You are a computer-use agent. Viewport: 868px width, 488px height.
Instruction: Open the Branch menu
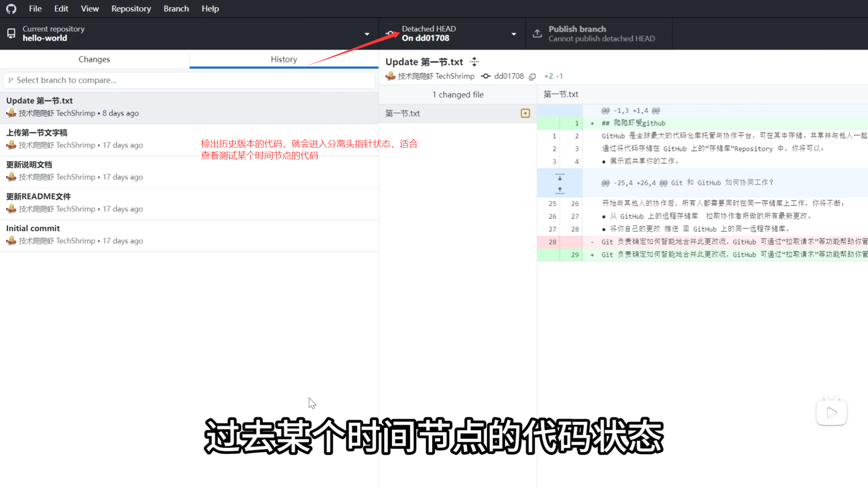[x=176, y=9]
